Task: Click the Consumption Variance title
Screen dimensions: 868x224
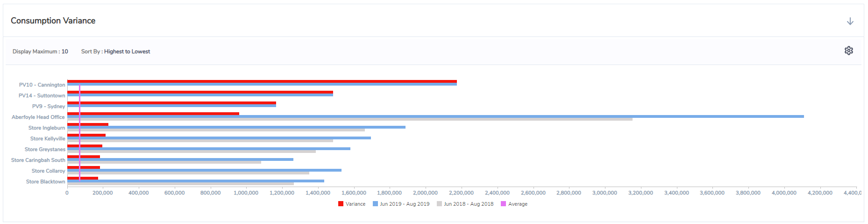Action: click(53, 21)
